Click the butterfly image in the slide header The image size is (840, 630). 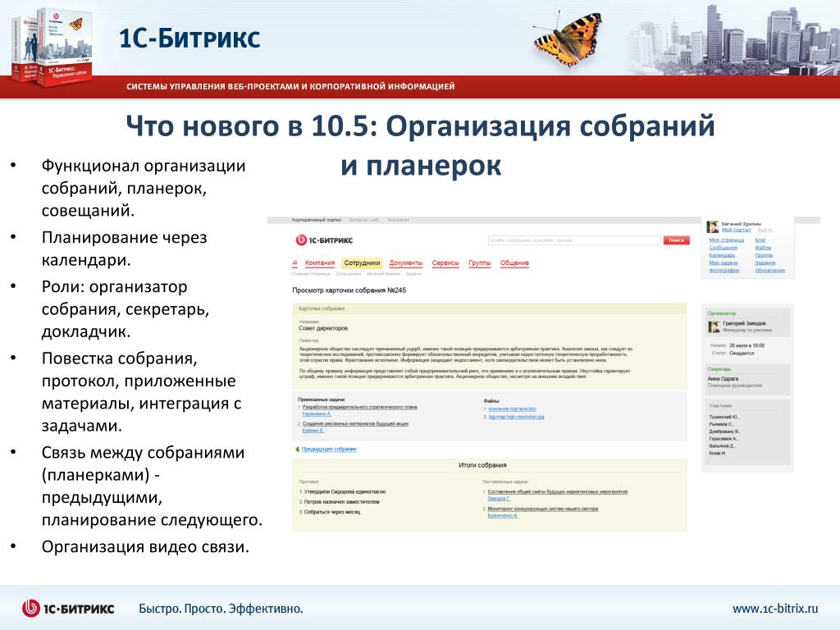(x=568, y=39)
